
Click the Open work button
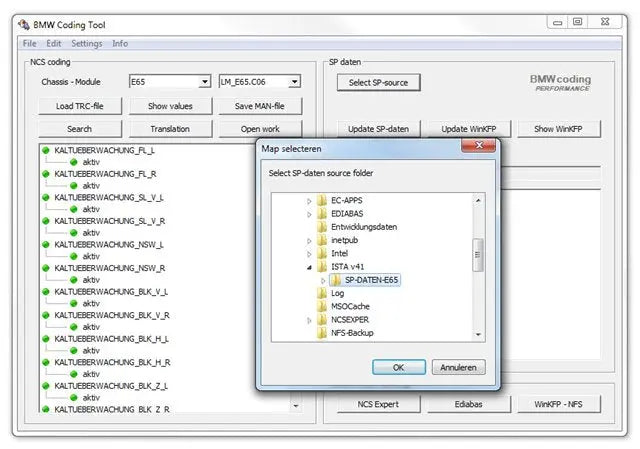[x=260, y=129]
